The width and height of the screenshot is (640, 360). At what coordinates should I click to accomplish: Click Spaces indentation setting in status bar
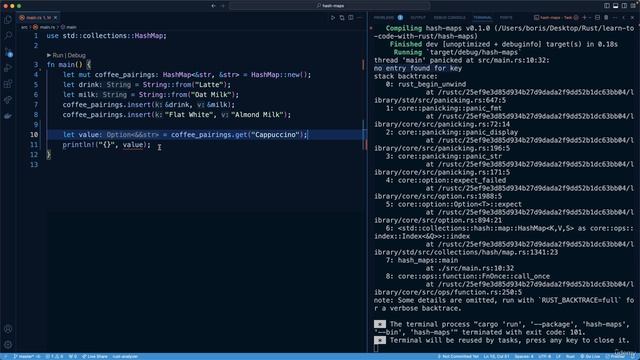pos(524,356)
